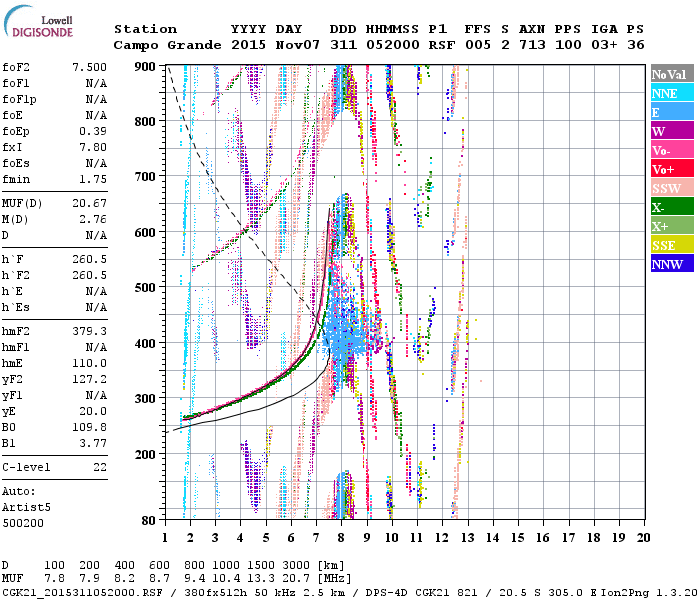Click the CGK21_2015311052000.RSF filename

click(82, 593)
